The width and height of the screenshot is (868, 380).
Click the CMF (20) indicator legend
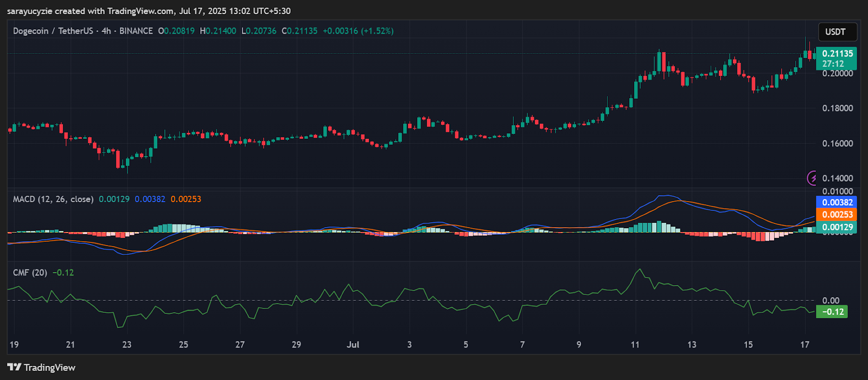click(30, 273)
